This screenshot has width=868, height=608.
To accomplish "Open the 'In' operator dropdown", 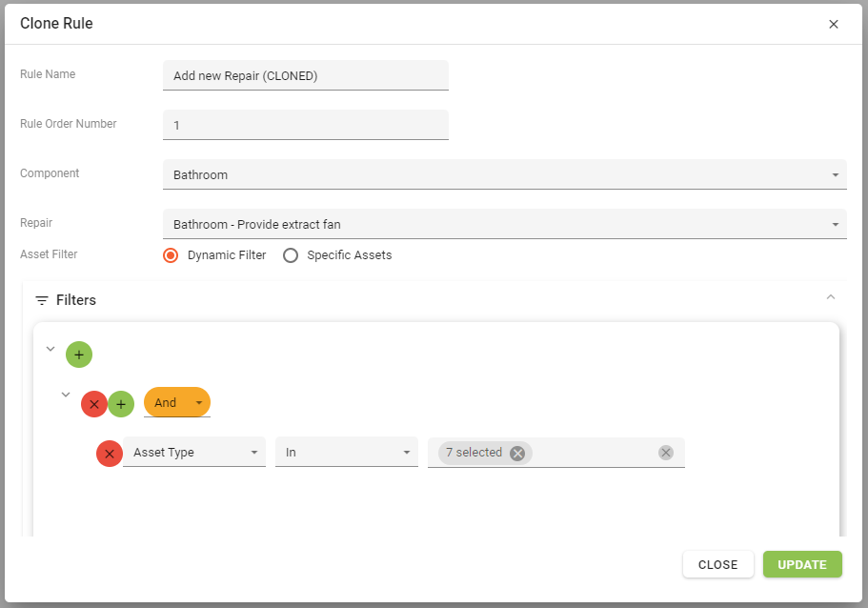I will tap(346, 453).
